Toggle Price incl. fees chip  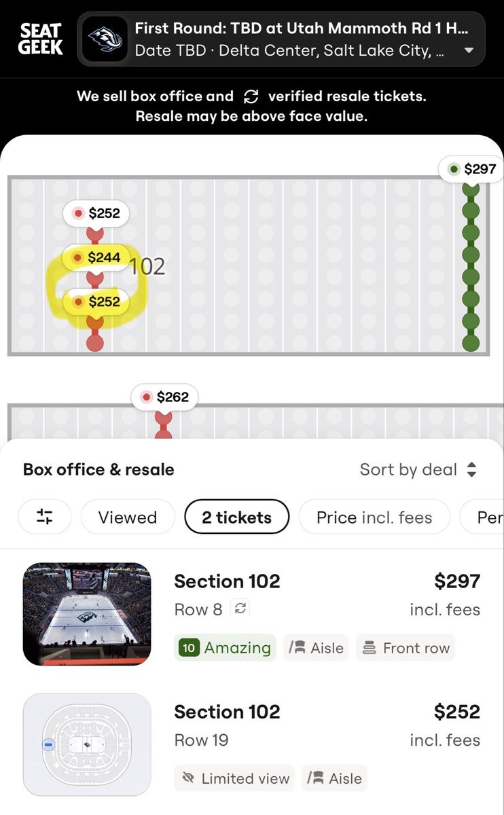click(x=374, y=518)
